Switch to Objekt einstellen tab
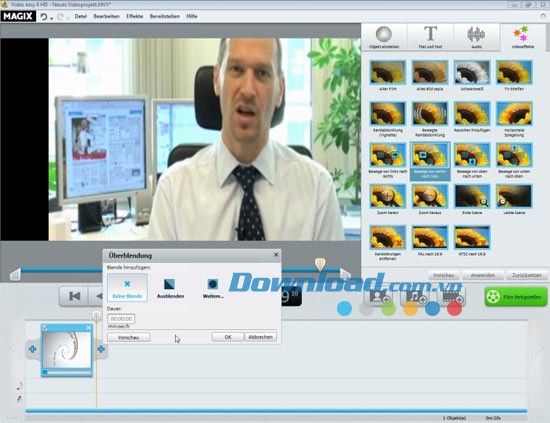The width and height of the screenshot is (550, 423). [384, 37]
